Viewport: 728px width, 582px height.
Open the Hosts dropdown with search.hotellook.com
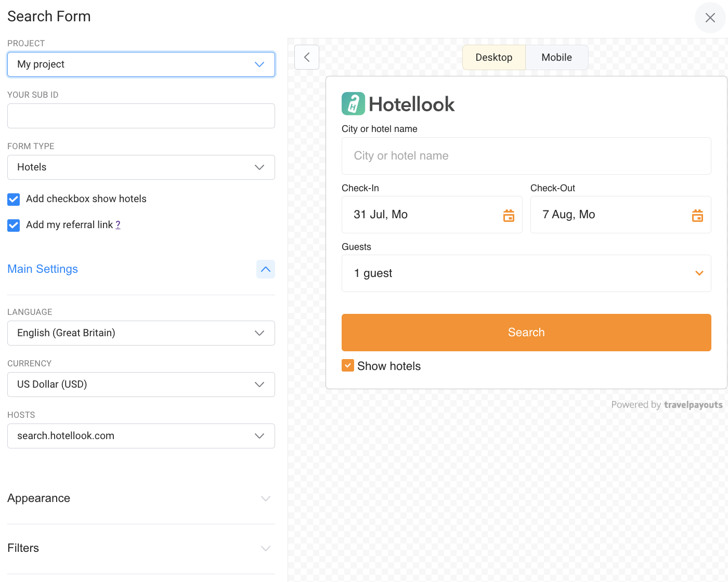[x=141, y=436]
